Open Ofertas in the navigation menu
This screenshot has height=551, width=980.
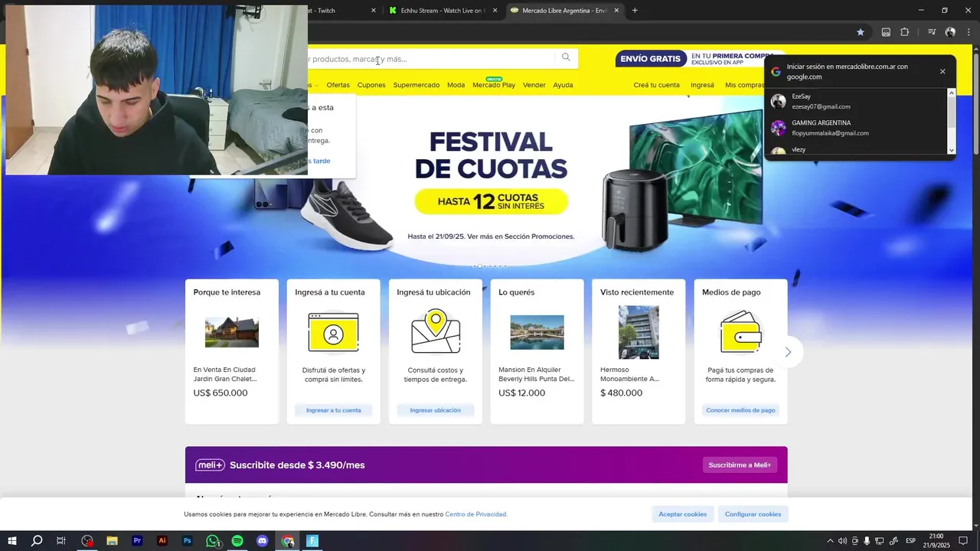(338, 85)
